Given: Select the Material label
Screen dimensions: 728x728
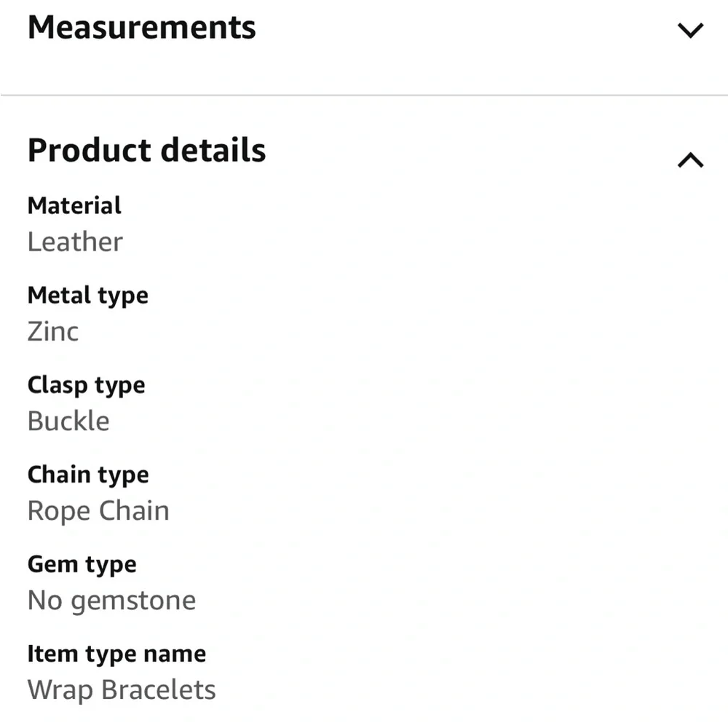Looking at the screenshot, I should pos(74,206).
